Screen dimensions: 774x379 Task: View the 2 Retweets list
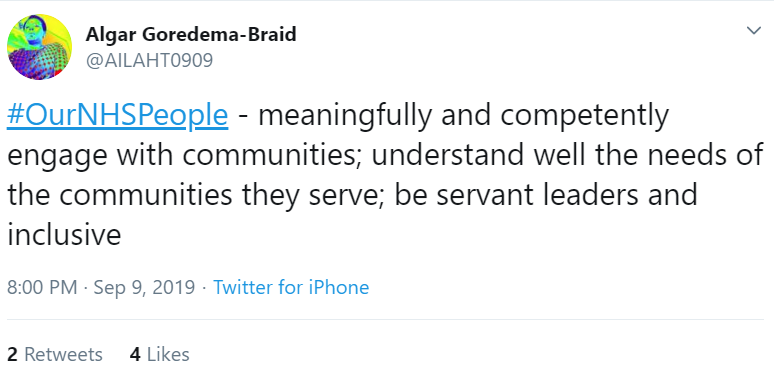55,354
